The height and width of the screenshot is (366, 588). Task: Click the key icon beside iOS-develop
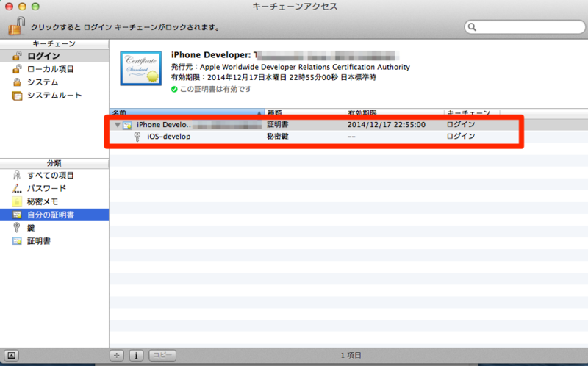pyautogui.click(x=137, y=137)
